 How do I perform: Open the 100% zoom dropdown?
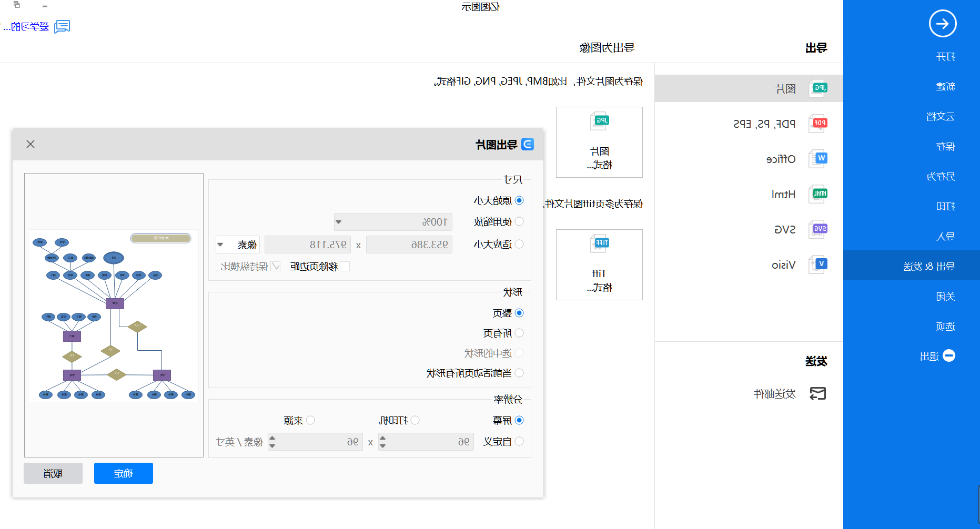tap(393, 222)
